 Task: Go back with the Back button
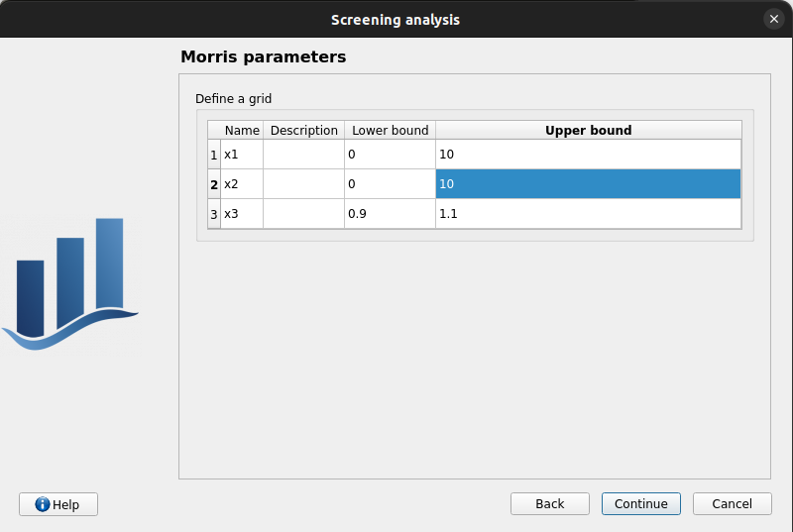click(x=549, y=504)
